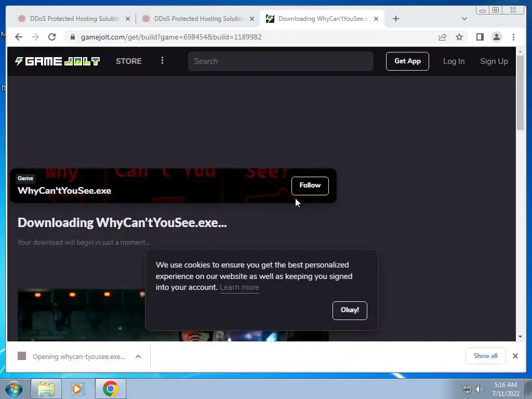Open the WhyCan'tYouSee.exe game title
This screenshot has height=399, width=532.
[64, 191]
